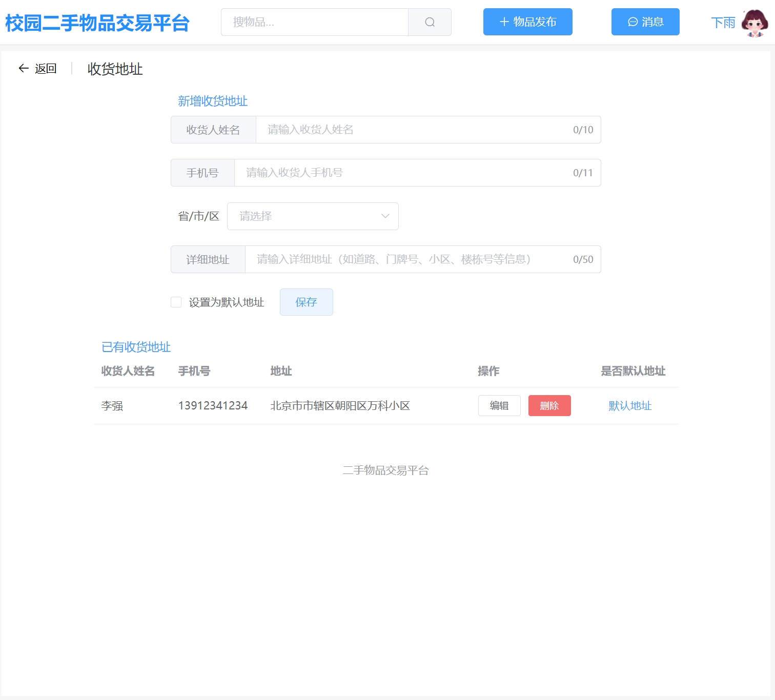Viewport: 775px width, 700px height.
Task: Click the back arrow icon
Action: (x=24, y=68)
